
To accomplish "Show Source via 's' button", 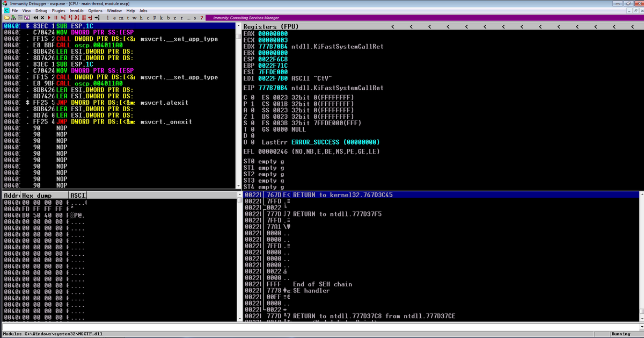I will coord(195,18).
